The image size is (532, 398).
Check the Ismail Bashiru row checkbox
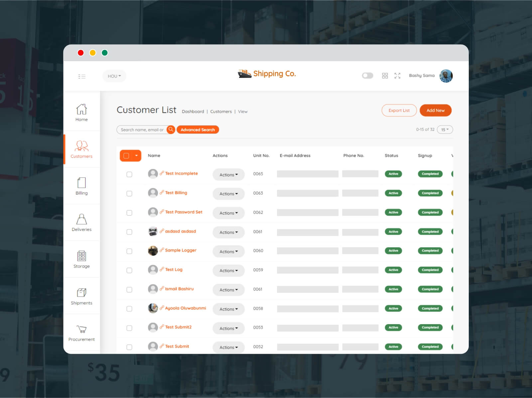click(x=129, y=290)
